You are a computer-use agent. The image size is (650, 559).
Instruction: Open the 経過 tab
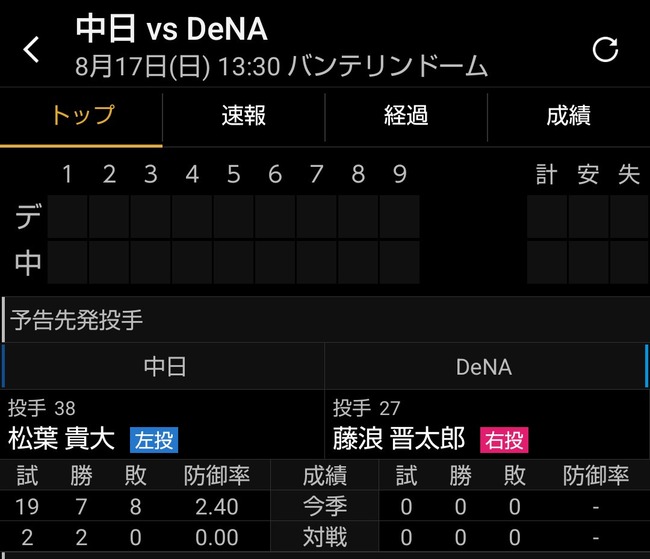[406, 116]
